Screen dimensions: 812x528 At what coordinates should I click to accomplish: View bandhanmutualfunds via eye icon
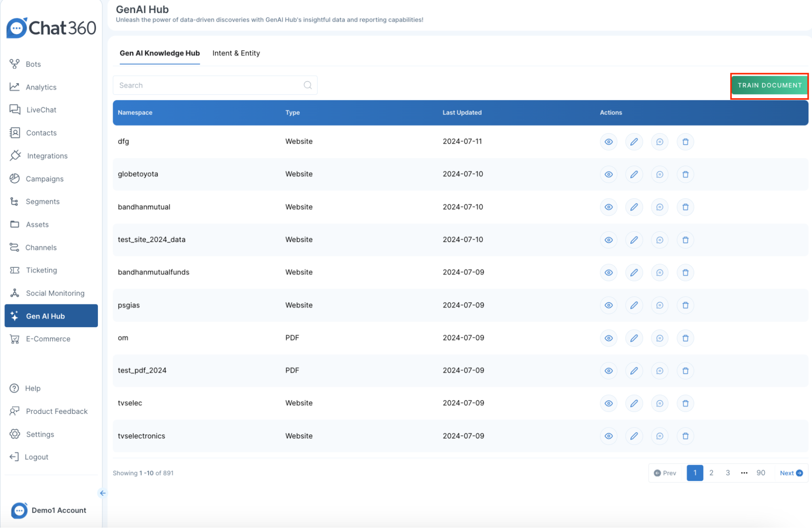click(x=608, y=273)
